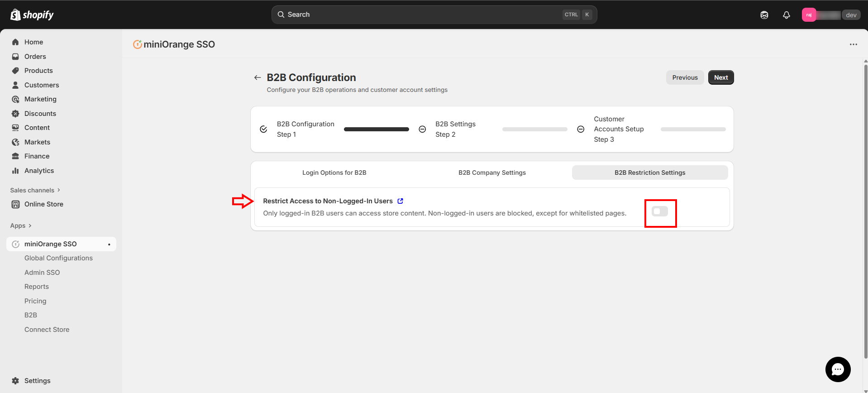Click the 'Customer Accounts Setup' step label
The image size is (868, 393).
[x=619, y=124]
